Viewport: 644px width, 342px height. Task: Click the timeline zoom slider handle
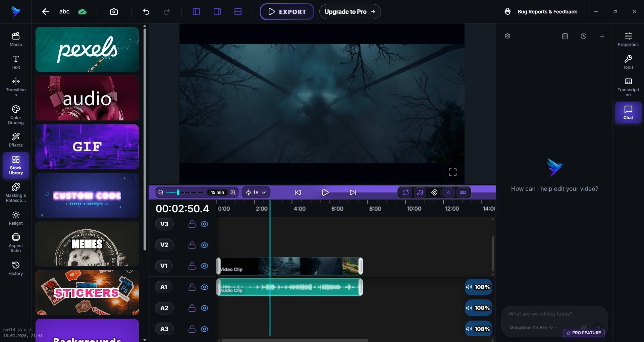tap(178, 192)
